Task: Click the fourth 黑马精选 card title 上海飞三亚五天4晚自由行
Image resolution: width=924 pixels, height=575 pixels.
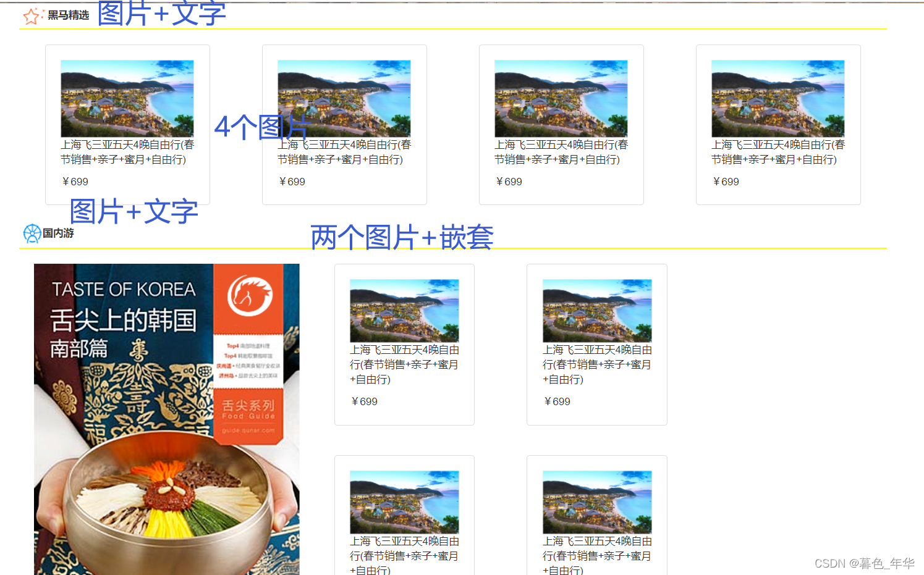Action: 778,152
